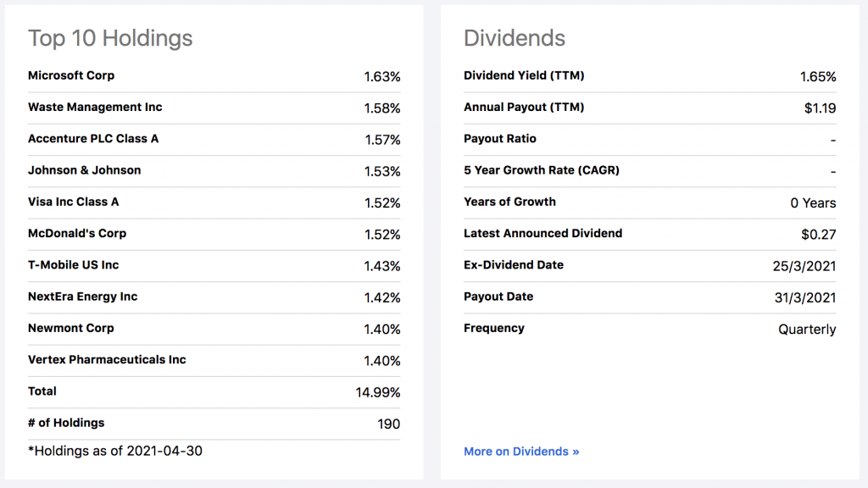
Task: Select the T-Mobile US Inc holding
Action: tap(74, 265)
